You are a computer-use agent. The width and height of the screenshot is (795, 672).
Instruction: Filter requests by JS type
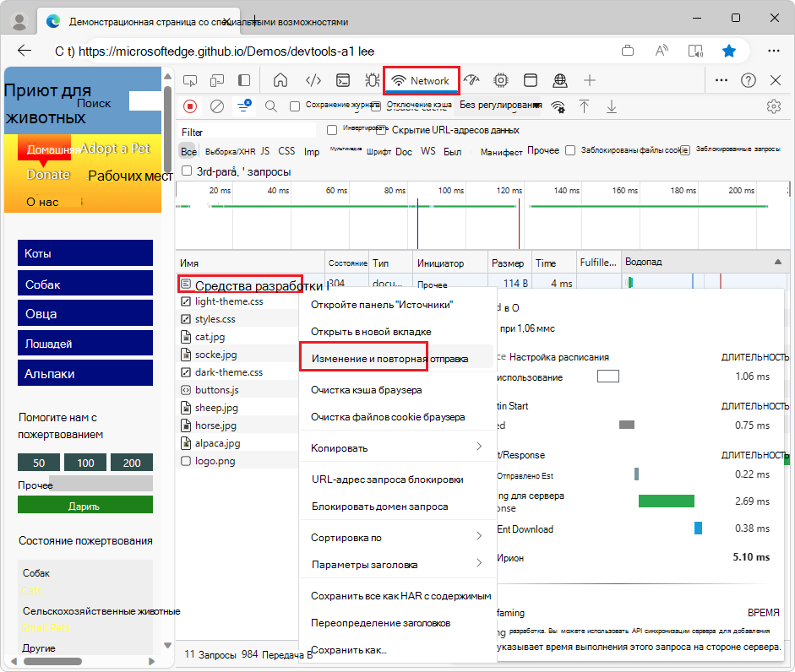click(x=265, y=151)
